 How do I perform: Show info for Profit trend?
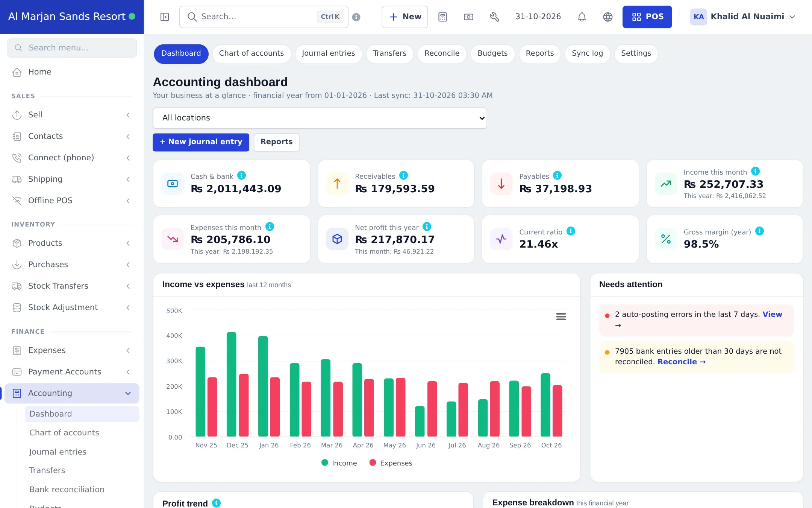click(216, 503)
